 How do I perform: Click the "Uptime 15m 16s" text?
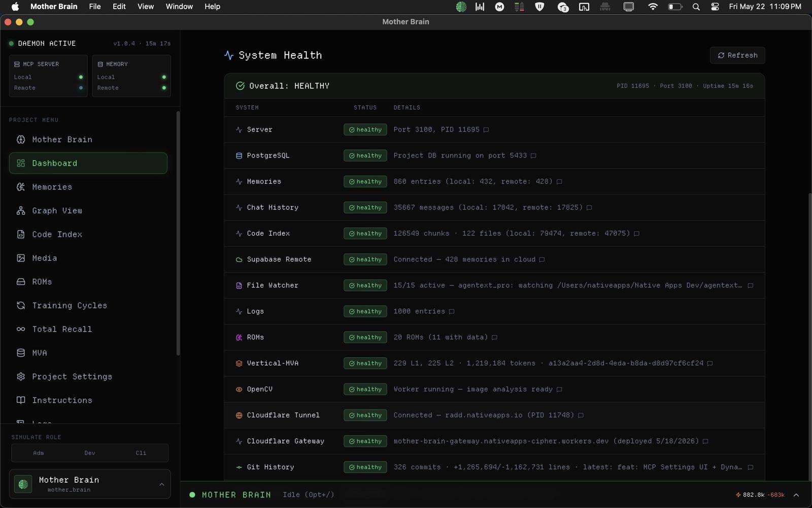coord(728,86)
